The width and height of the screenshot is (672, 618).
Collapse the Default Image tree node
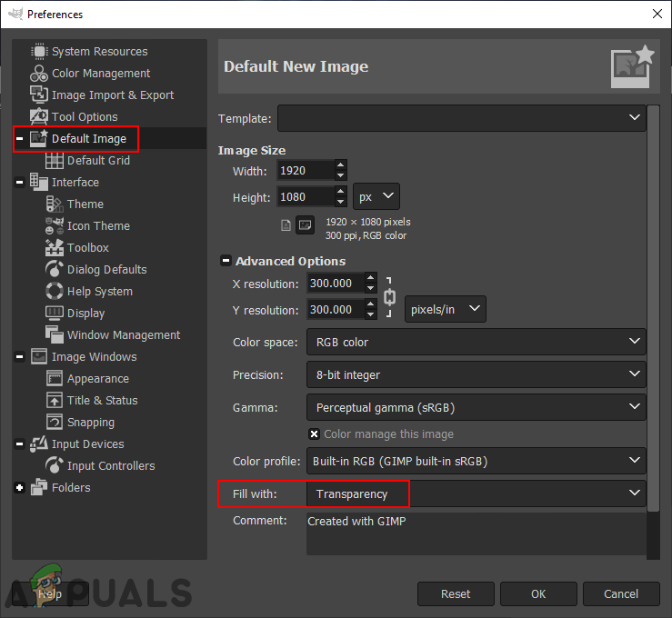tap(20, 138)
